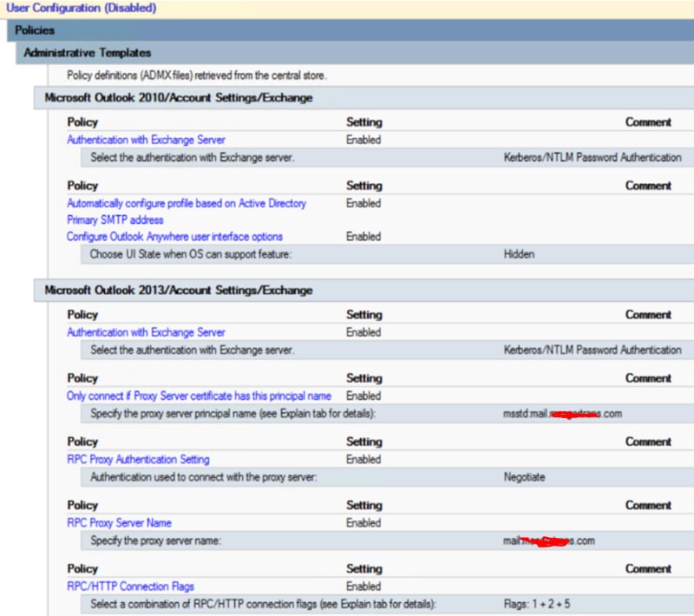Select the 'Negotiate' authentication value
Screen dimensions: 694x616
525,477
